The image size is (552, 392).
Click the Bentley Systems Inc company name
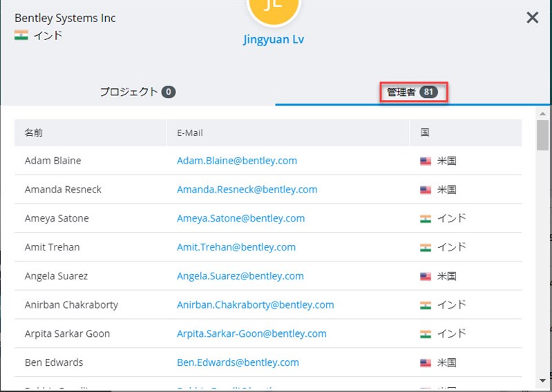(65, 18)
